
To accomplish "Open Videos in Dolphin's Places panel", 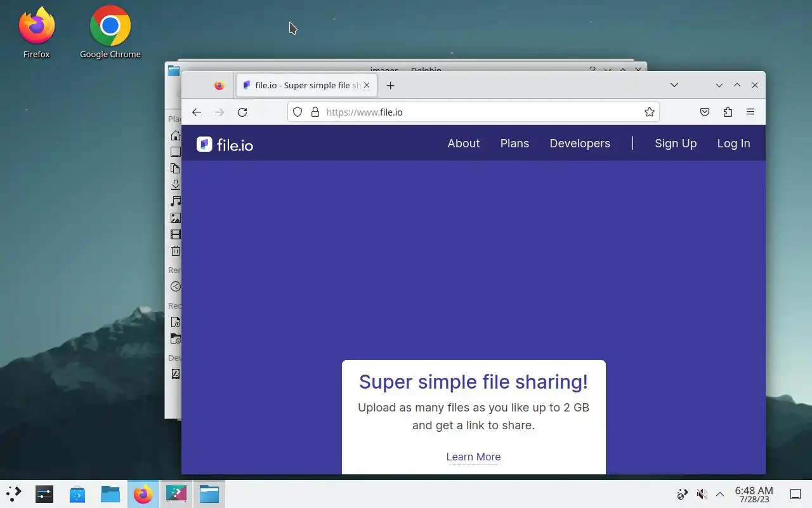I will tap(176, 234).
